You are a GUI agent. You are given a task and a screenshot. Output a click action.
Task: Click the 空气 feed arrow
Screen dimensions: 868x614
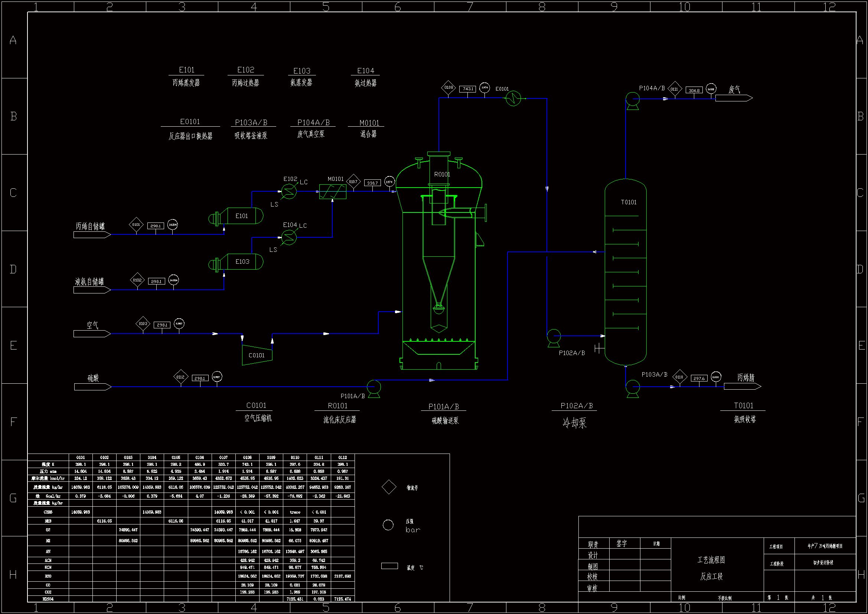92,334
